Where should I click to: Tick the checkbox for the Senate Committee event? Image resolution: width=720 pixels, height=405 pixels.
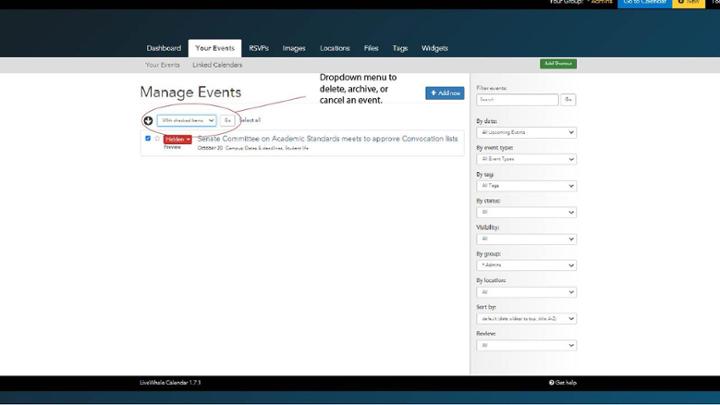[148, 139]
